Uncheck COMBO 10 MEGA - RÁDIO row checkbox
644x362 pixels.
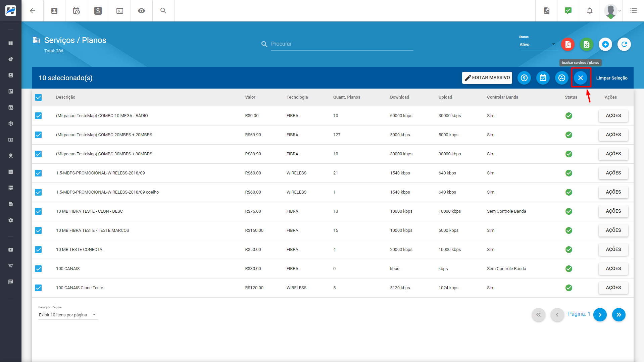pyautogui.click(x=38, y=116)
